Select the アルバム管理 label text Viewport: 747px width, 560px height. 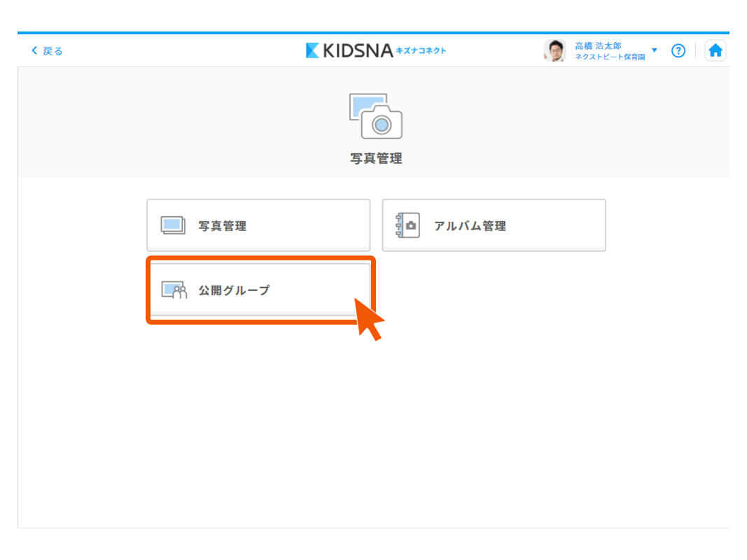coord(470,226)
